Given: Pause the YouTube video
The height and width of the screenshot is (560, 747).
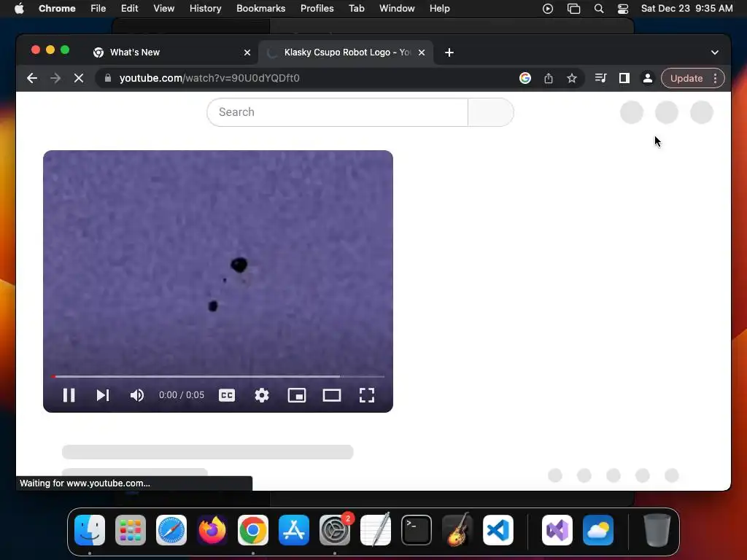Looking at the screenshot, I should [69, 395].
